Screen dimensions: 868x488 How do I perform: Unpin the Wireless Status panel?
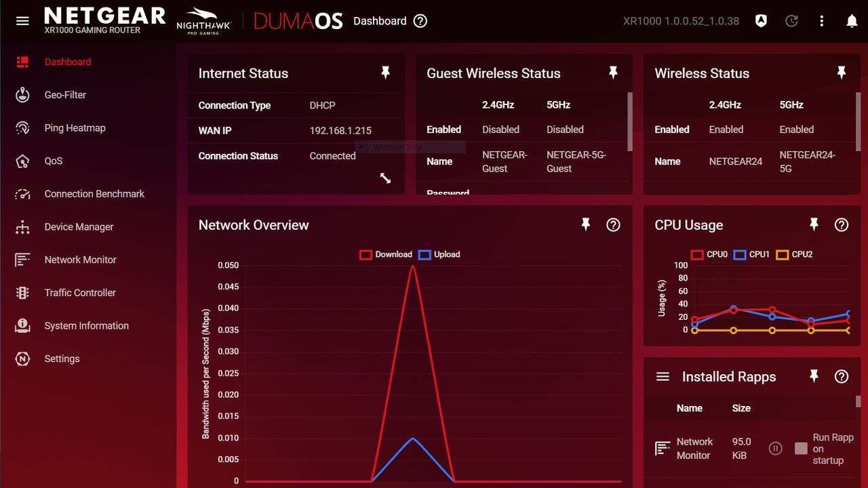(842, 73)
